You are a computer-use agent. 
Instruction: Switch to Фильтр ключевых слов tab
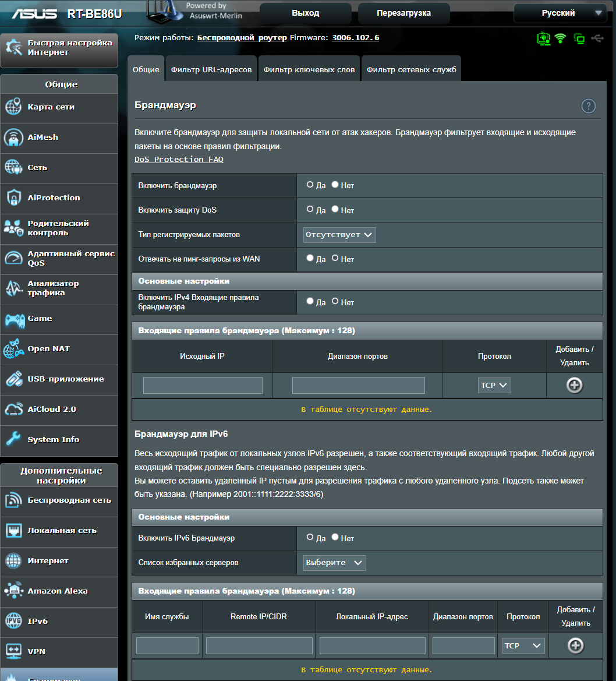tap(309, 69)
